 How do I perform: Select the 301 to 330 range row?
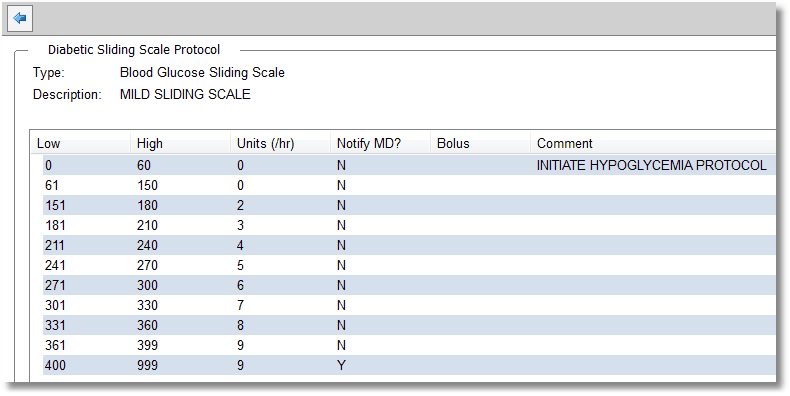(409, 305)
